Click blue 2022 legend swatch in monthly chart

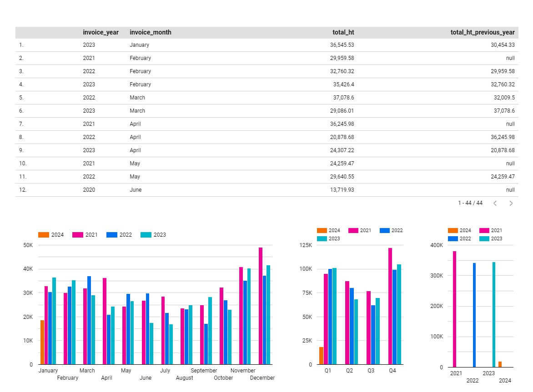(112, 235)
